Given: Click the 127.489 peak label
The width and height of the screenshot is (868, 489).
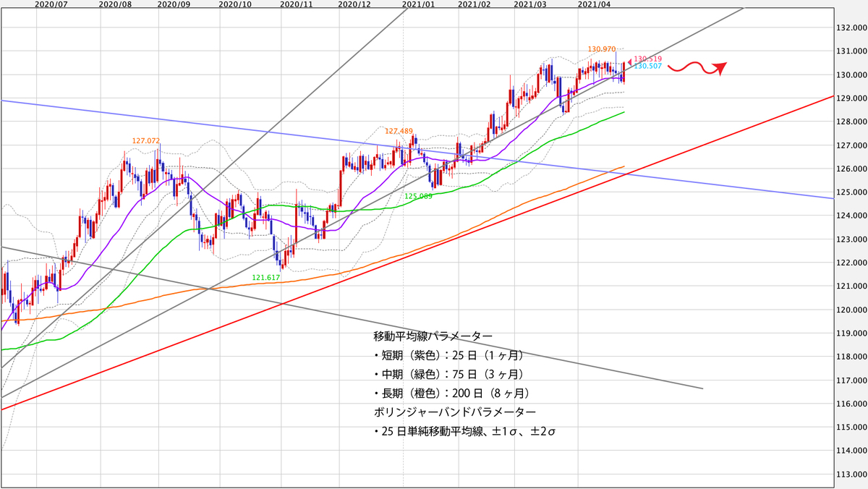Looking at the screenshot, I should (399, 132).
